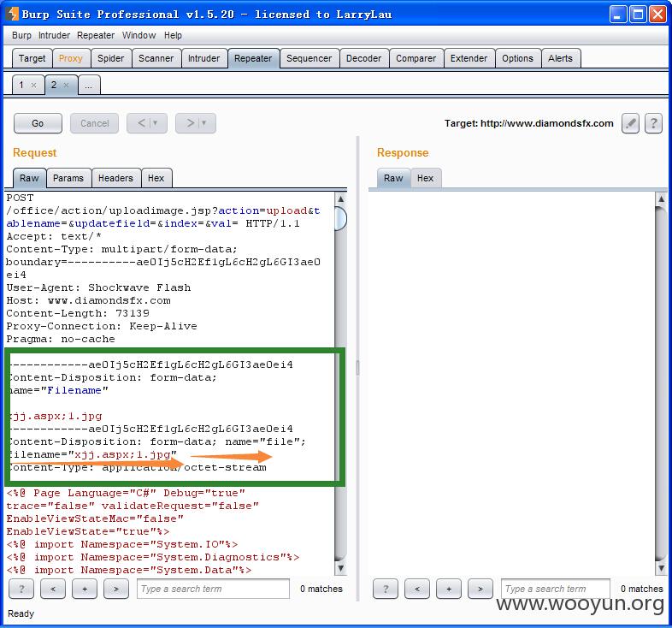Select the response Raw tab
The height and width of the screenshot is (628, 672).
click(x=393, y=178)
